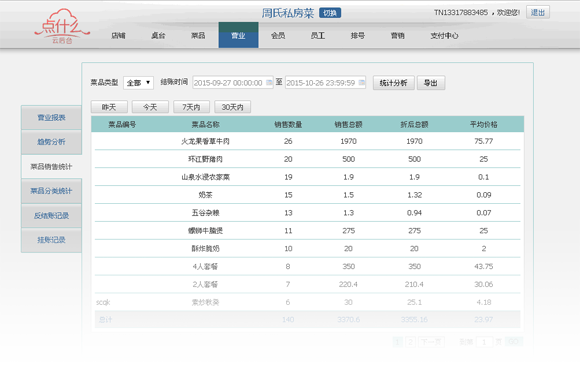
Task: Open calendar icon in end date field
Action: pyautogui.click(x=362, y=82)
